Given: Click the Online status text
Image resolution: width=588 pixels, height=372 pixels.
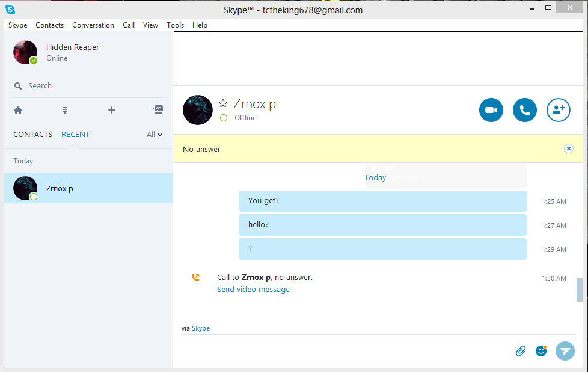Looking at the screenshot, I should [x=57, y=58].
